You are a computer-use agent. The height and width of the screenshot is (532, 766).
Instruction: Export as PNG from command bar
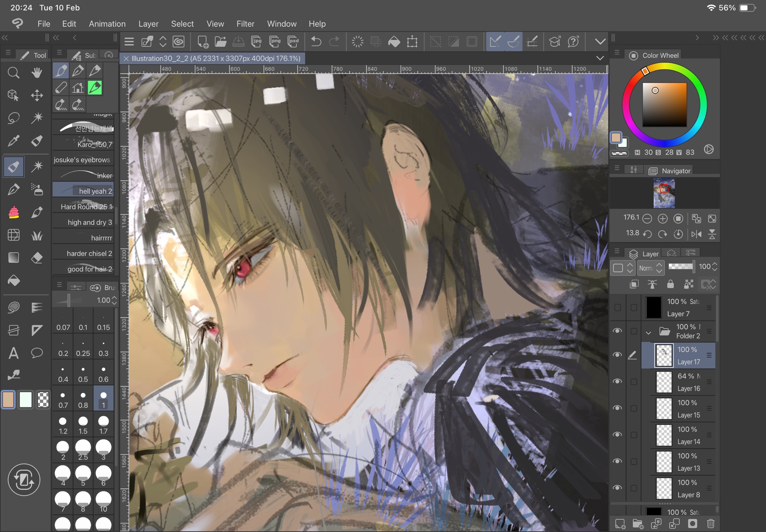click(x=275, y=41)
